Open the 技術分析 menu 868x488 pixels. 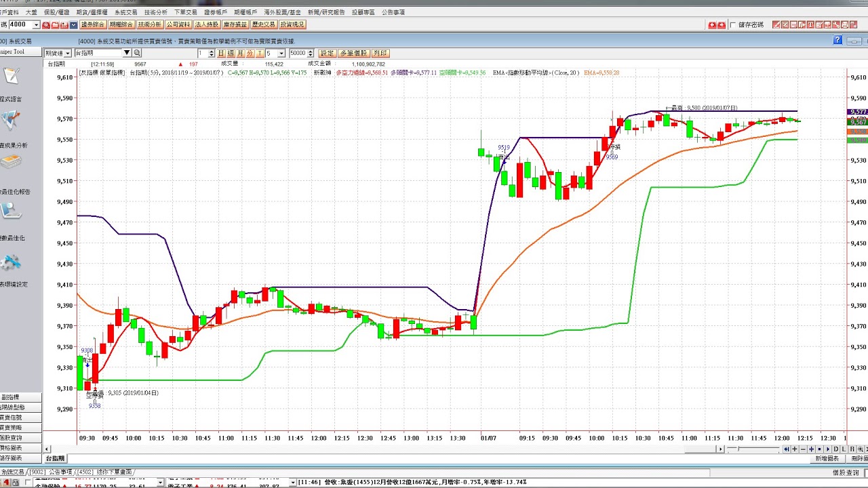pyautogui.click(x=157, y=12)
